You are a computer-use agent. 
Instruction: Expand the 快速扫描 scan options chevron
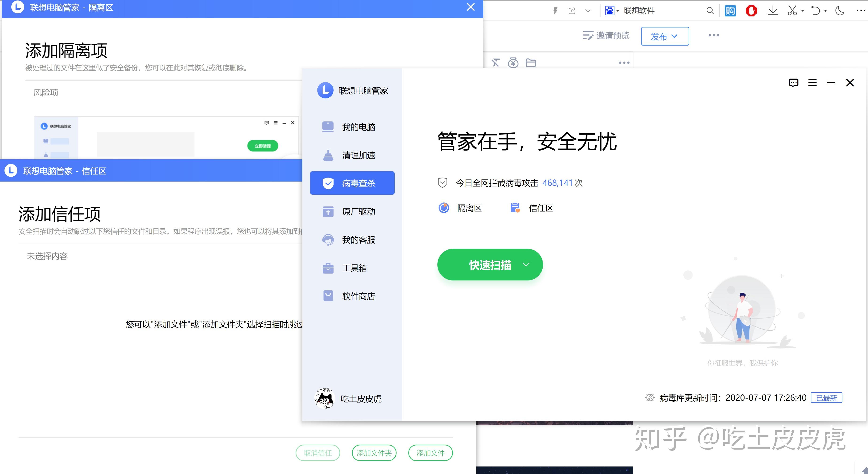526,265
